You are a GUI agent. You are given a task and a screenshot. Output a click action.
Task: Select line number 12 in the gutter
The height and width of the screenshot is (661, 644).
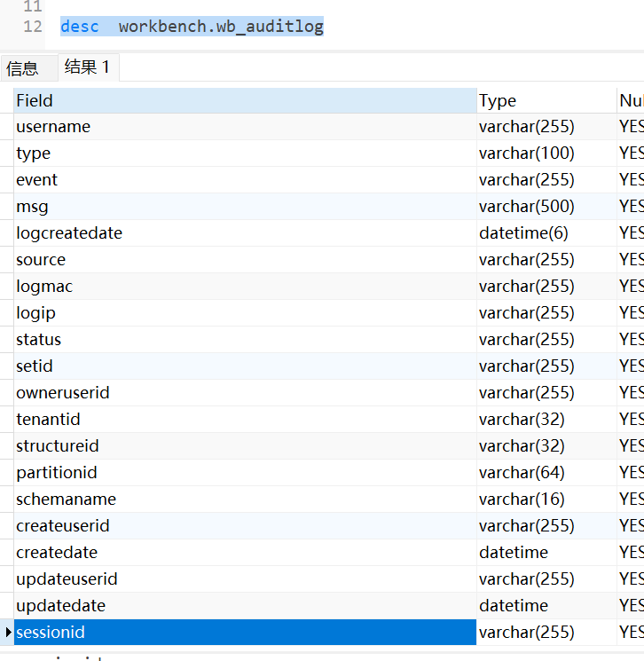(x=33, y=27)
